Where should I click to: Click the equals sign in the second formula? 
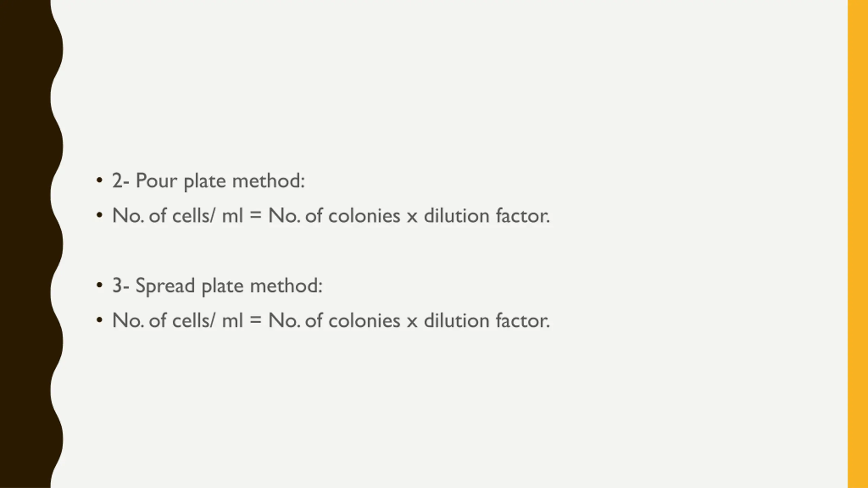255,321
